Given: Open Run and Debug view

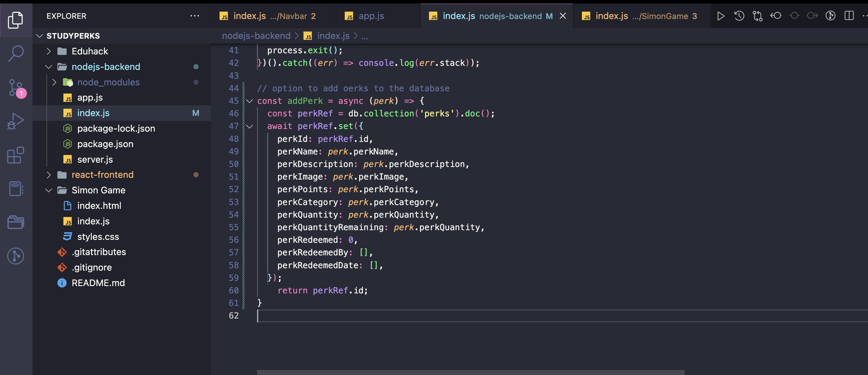Looking at the screenshot, I should click(16, 121).
